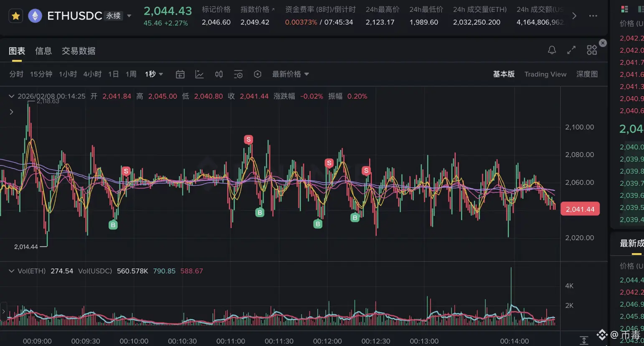Open the ETHUSDC pair selector dropdown arrow
Image resolution: width=644 pixels, height=346 pixels.
pos(129,16)
